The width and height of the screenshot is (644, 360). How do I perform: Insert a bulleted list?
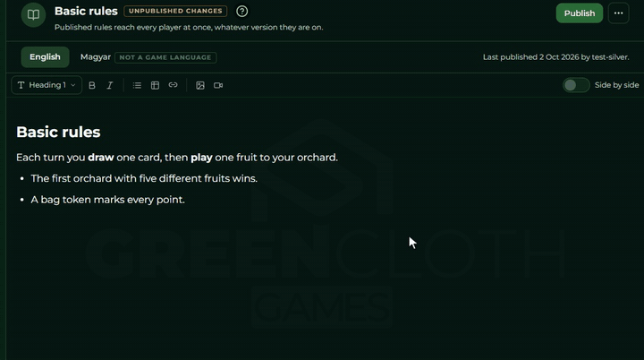137,85
